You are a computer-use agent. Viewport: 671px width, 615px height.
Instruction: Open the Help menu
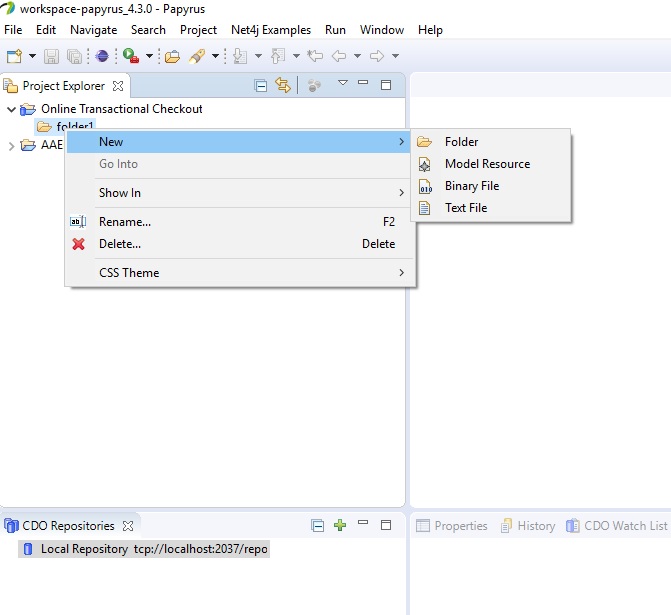tap(430, 30)
